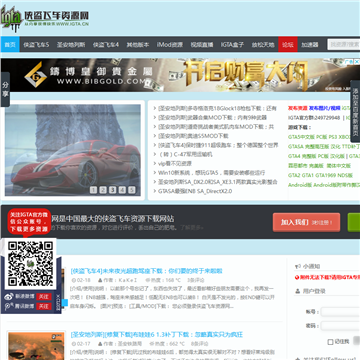Click the WeChat QR code image
Image resolution: width=360 pixels, height=360 pixels.
tap(30, 264)
